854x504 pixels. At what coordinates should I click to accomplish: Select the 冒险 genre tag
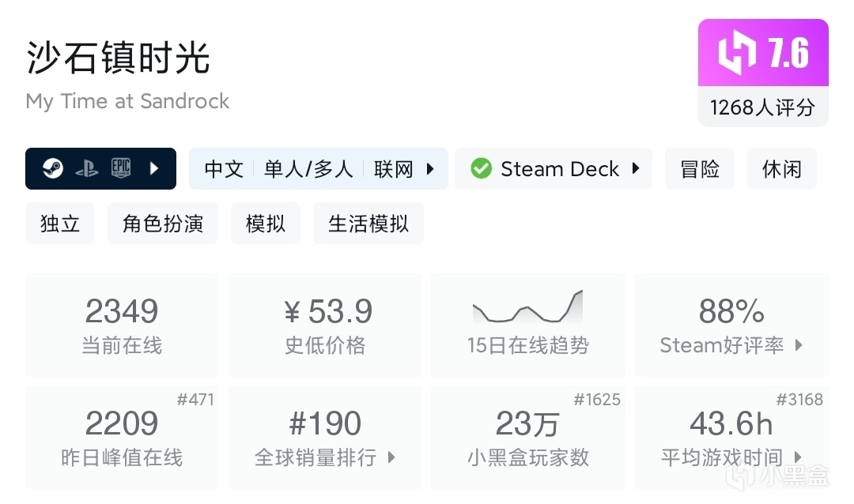pos(700,168)
